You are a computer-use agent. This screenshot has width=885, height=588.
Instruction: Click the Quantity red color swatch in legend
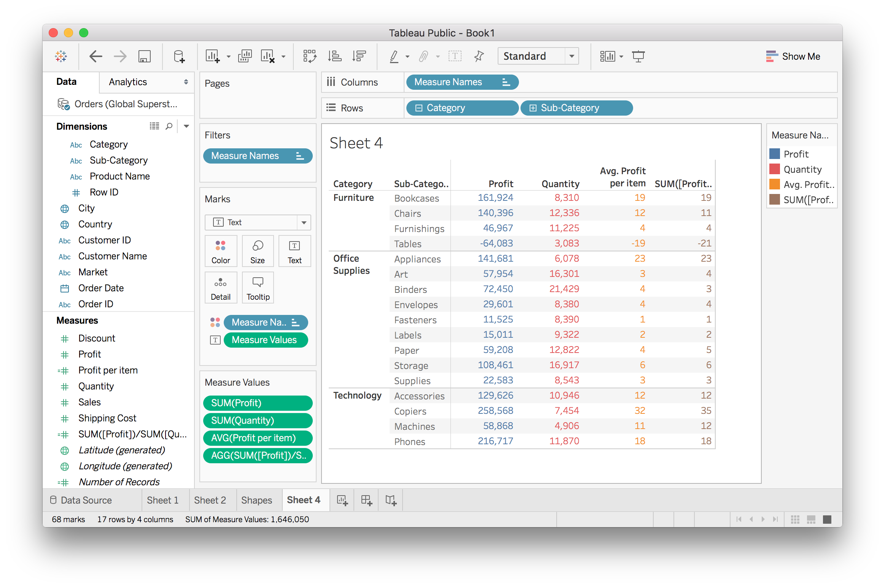775,169
